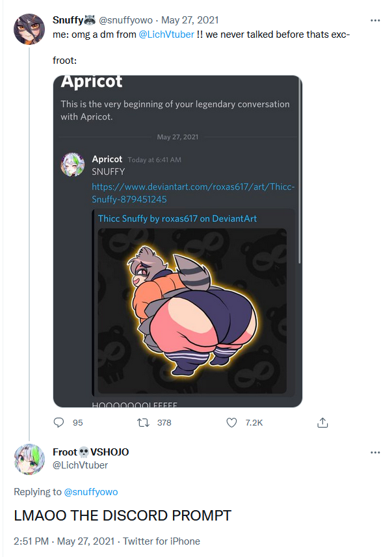Viewport: 392px width, 557px height.
Task: Open the more options menu on Froot's reply
Action: 375,452
